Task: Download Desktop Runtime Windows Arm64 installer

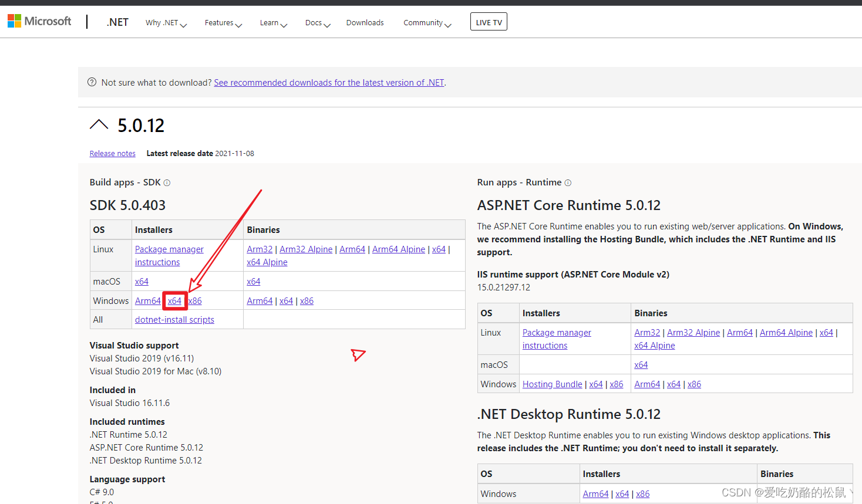Action: click(x=595, y=494)
